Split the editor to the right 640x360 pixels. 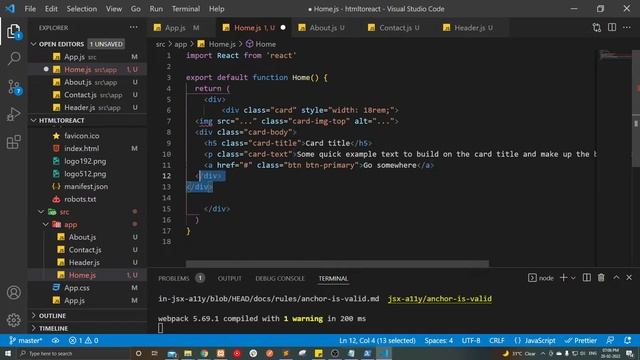[612, 27]
